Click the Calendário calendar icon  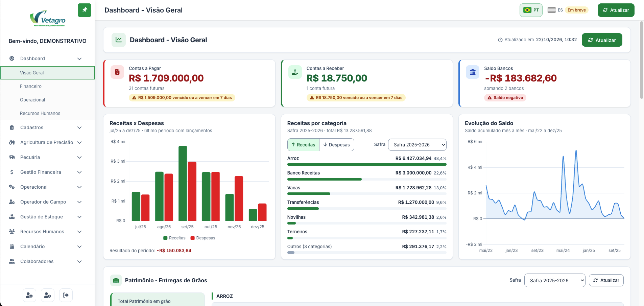[12, 246]
